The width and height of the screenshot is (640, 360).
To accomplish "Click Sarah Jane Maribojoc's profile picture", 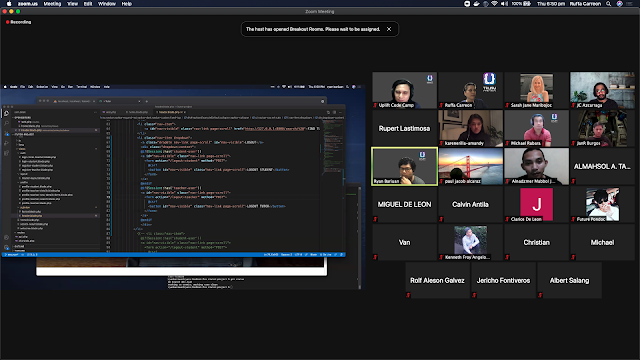I will click(x=536, y=88).
